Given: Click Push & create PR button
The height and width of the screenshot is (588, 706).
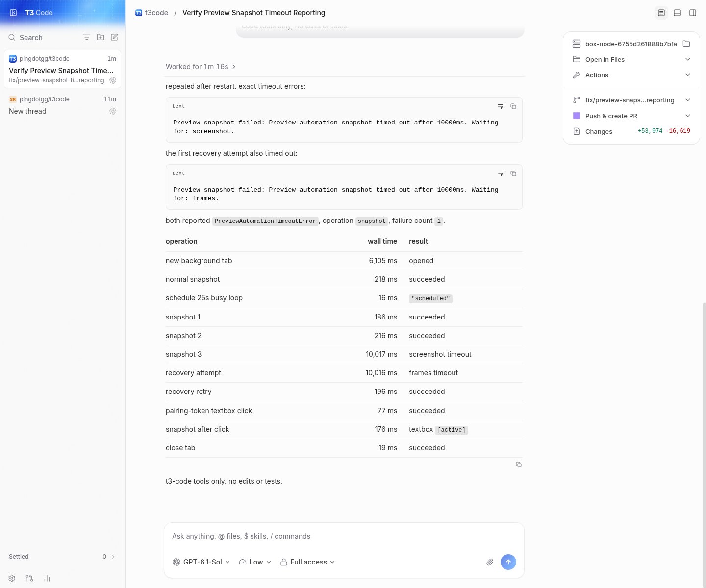Looking at the screenshot, I should pos(611,116).
